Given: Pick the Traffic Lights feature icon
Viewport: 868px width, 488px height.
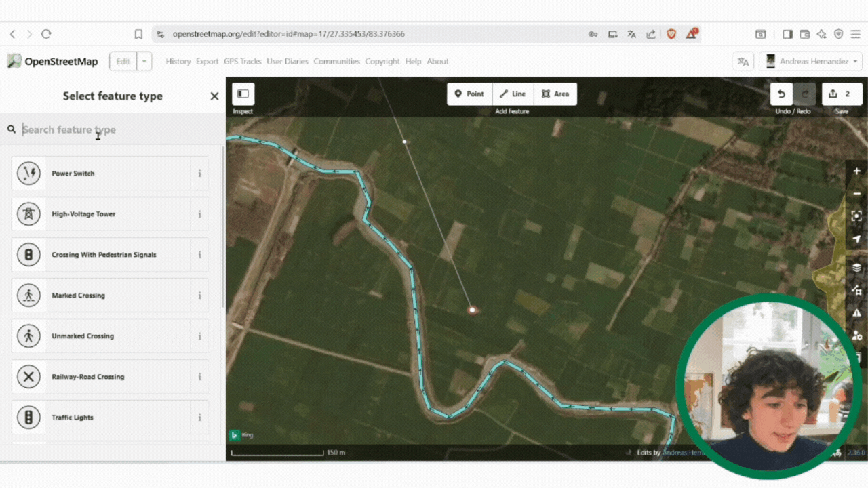Looking at the screenshot, I should [28, 418].
